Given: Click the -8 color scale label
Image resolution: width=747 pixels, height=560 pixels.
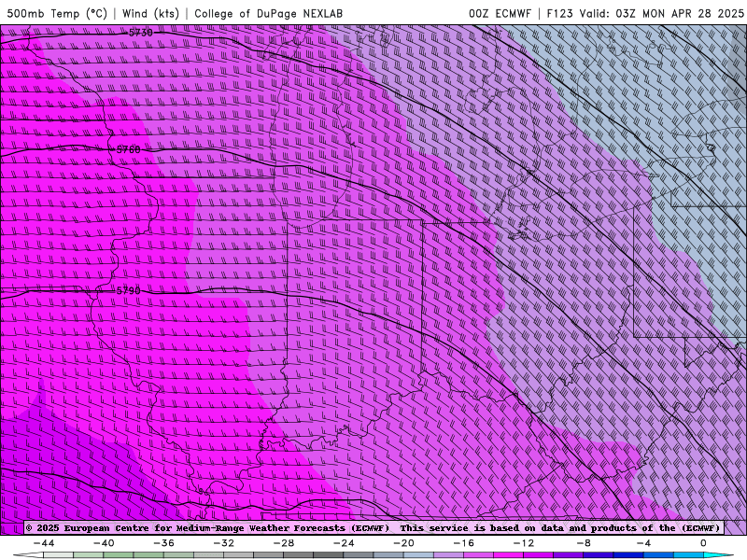Looking at the screenshot, I should [x=585, y=543].
